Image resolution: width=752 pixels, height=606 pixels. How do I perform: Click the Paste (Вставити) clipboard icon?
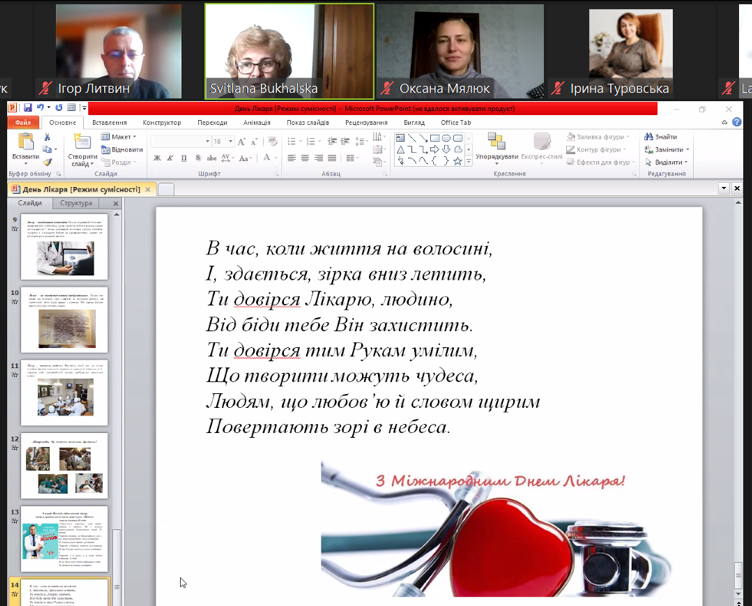coord(25,142)
